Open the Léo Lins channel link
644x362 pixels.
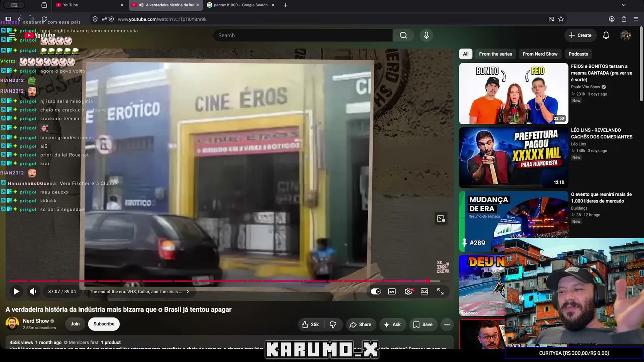tap(579, 144)
